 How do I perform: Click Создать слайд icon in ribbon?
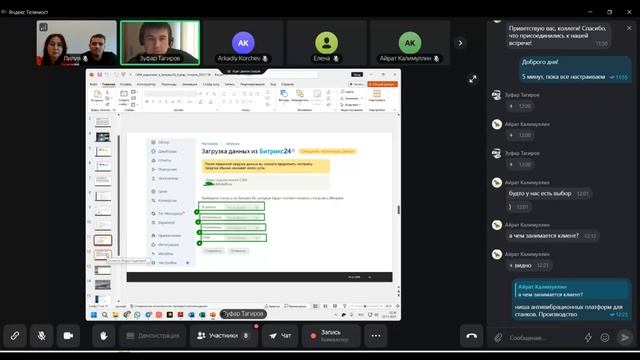click(x=123, y=96)
